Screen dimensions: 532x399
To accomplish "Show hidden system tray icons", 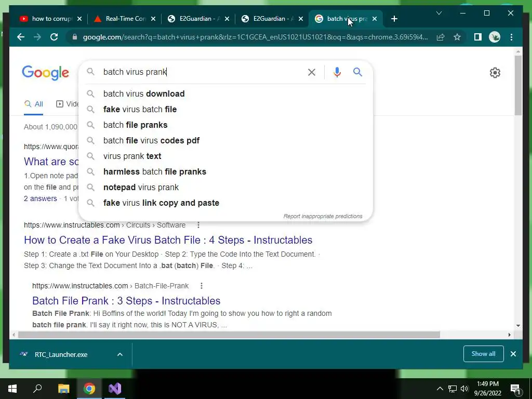I will 440,389.
